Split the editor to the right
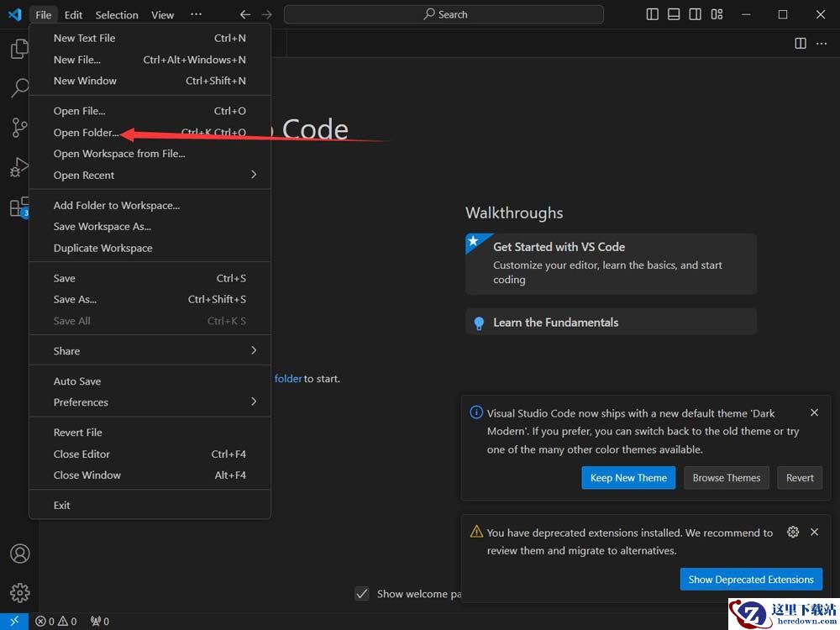The width and height of the screenshot is (840, 630). [801, 44]
